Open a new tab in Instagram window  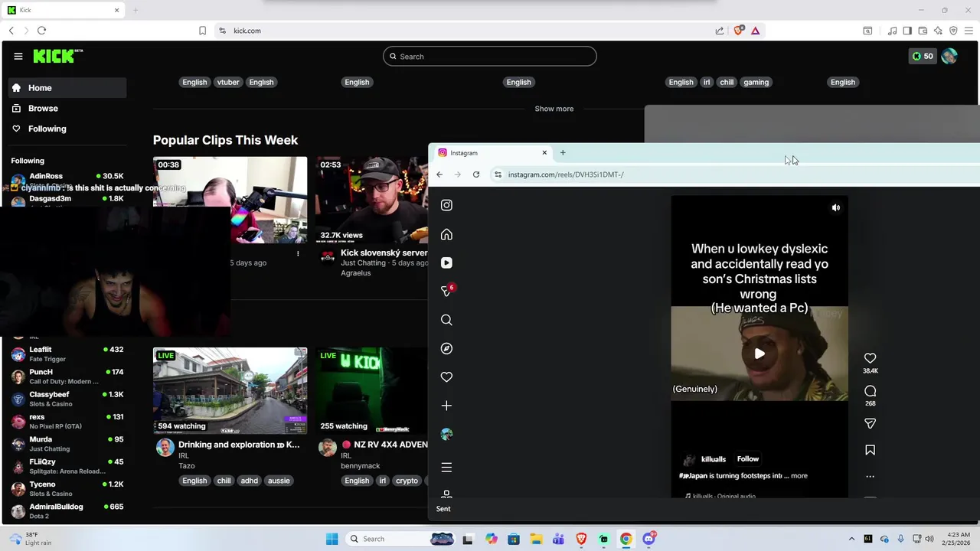[x=563, y=152]
